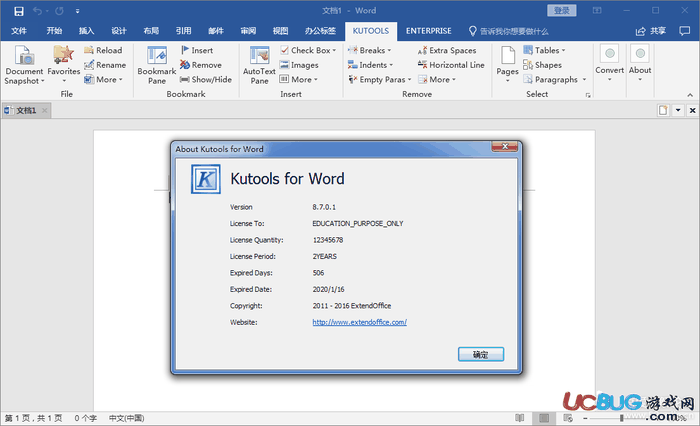The height and width of the screenshot is (426, 700).
Task: Close the 文档1 document tab
Action: pyautogui.click(x=44, y=110)
